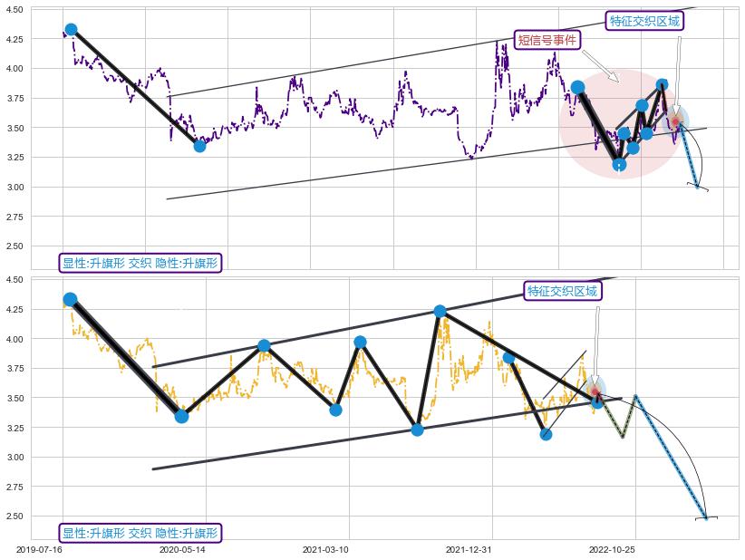Viewport: 745px width, 560px height.
Task: Click the first blue marker starting upper chart's trendline
Action: [x=71, y=30]
